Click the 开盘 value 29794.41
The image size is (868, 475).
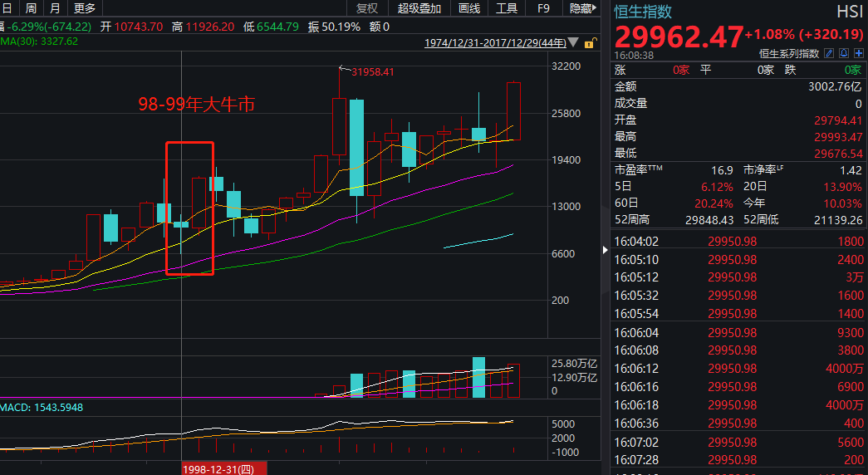838,120
